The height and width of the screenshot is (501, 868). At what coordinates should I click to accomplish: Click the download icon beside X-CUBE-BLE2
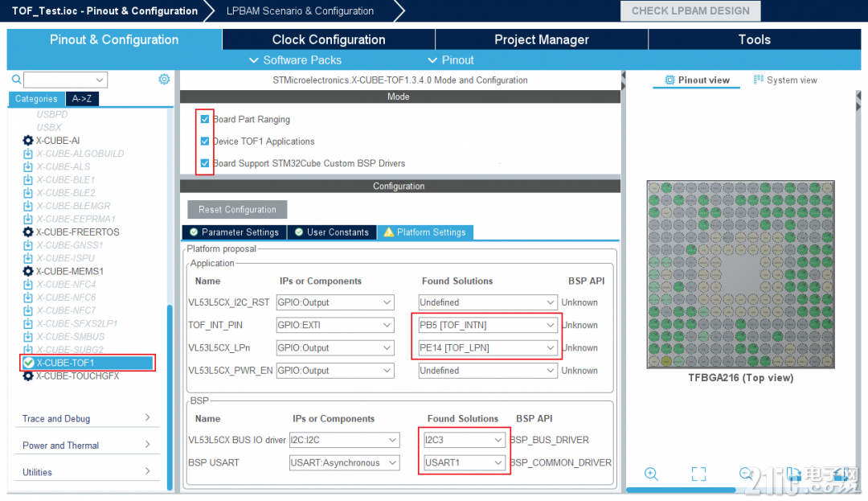(27, 193)
